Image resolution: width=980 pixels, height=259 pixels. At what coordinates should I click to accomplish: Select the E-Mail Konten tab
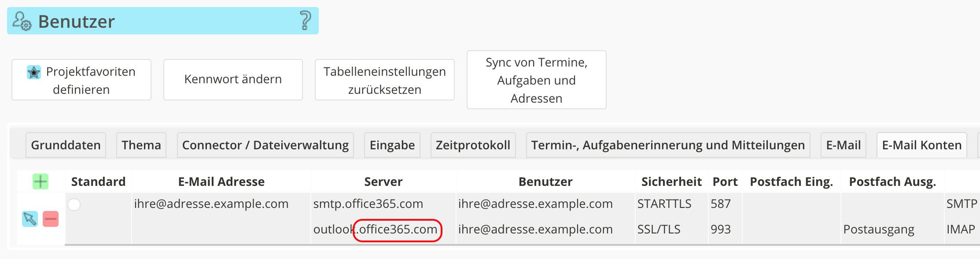pyautogui.click(x=921, y=145)
